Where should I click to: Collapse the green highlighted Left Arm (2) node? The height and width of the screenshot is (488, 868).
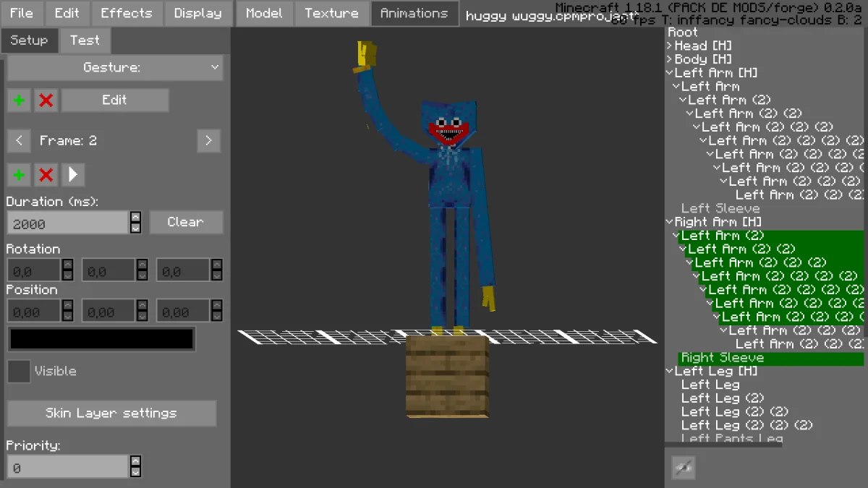(x=676, y=236)
